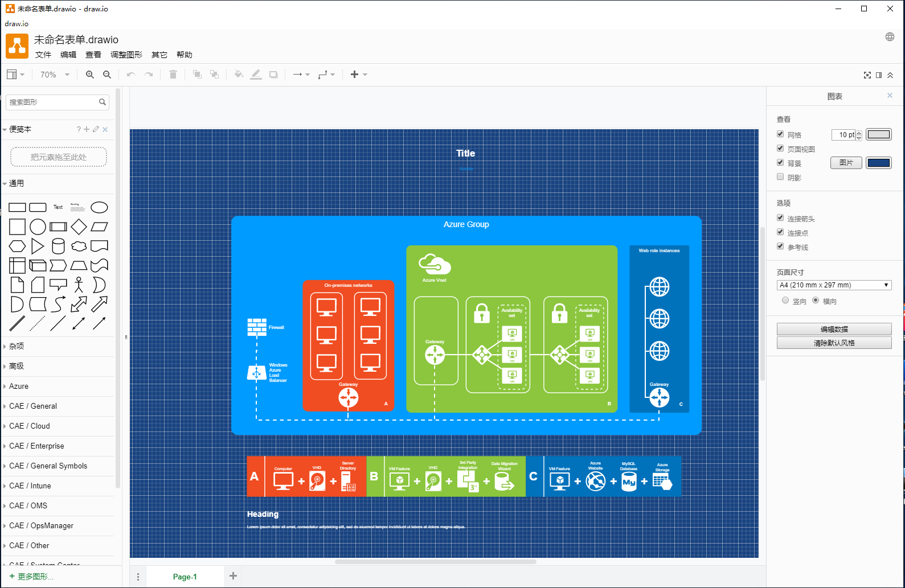Click the shadow toolbar icon
The width and height of the screenshot is (905, 588).
point(273,75)
